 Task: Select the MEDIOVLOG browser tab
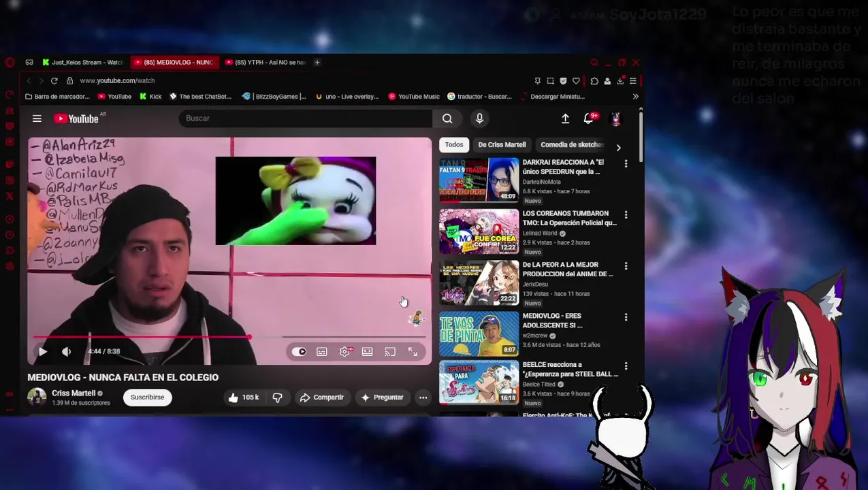click(174, 62)
